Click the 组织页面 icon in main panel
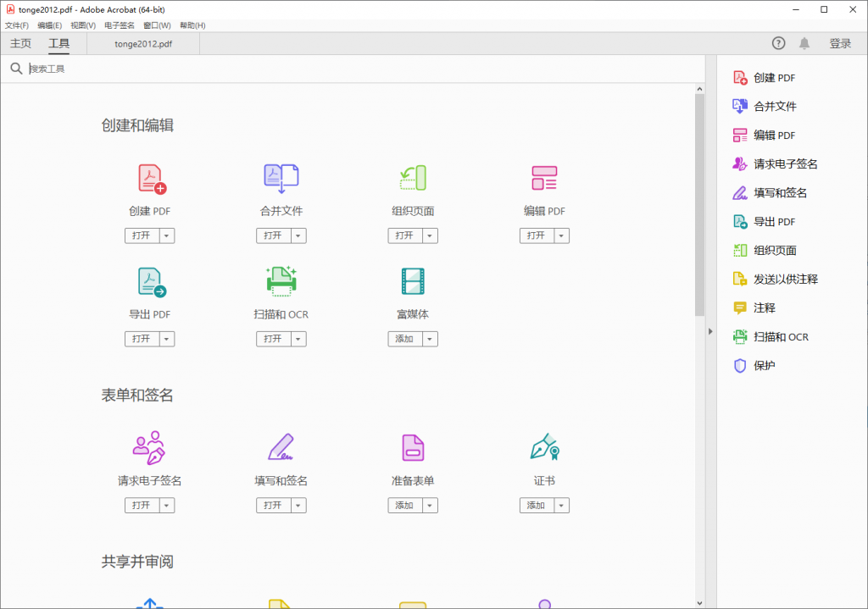868x609 pixels. pos(413,179)
